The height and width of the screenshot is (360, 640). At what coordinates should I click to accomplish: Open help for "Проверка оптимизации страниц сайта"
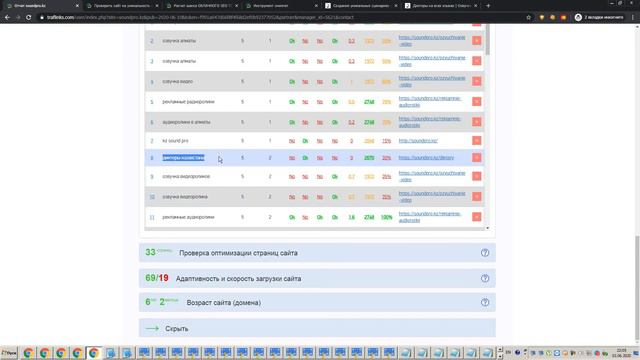coord(485,253)
